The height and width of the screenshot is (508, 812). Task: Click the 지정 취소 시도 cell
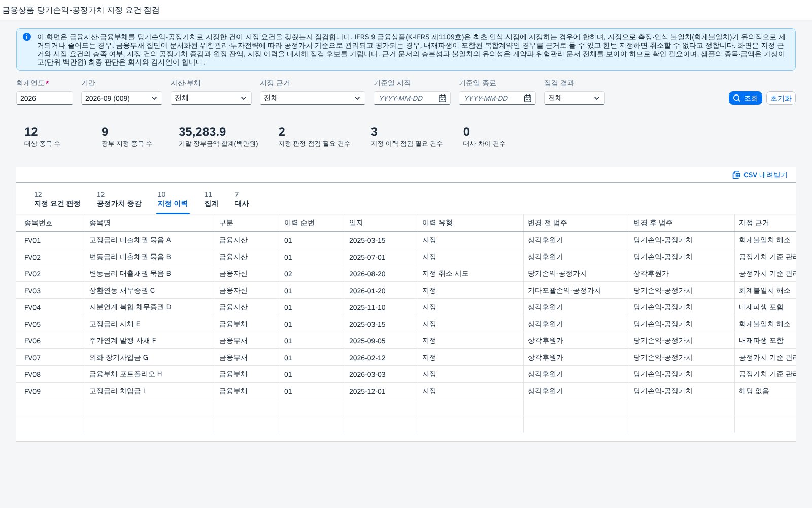coord(471,274)
